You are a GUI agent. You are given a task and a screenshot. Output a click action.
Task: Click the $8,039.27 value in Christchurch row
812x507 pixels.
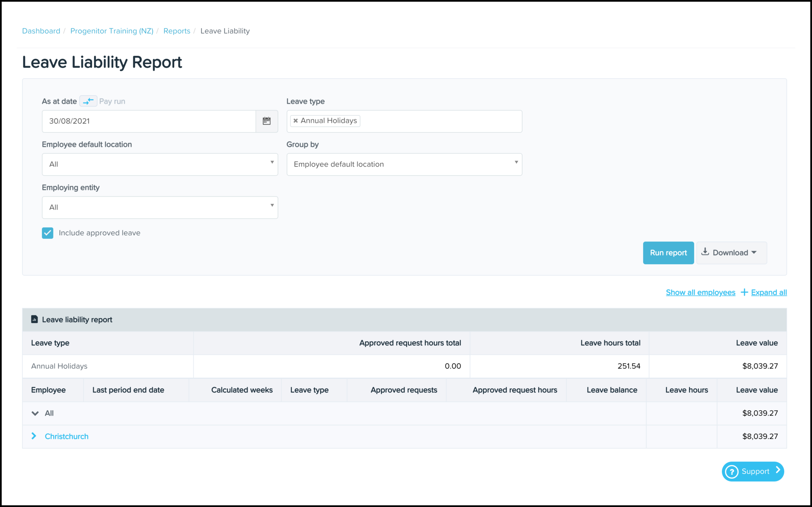pyautogui.click(x=760, y=436)
